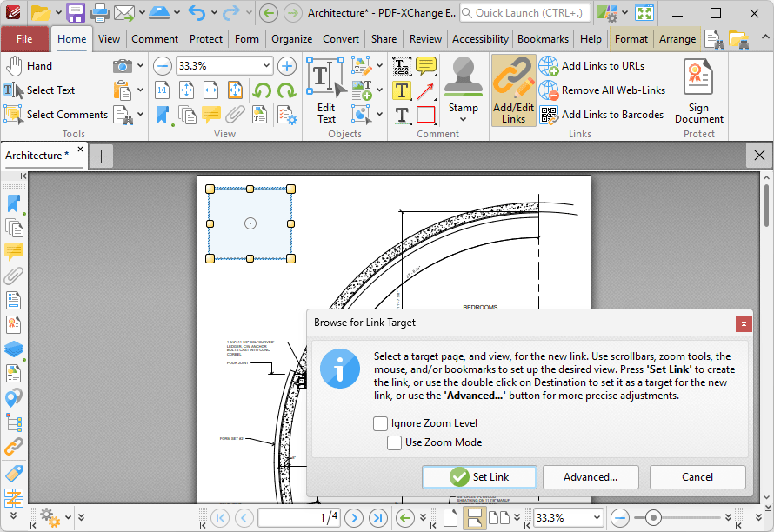Click Remove All Web-Links
The image size is (774, 532).
[x=602, y=90]
